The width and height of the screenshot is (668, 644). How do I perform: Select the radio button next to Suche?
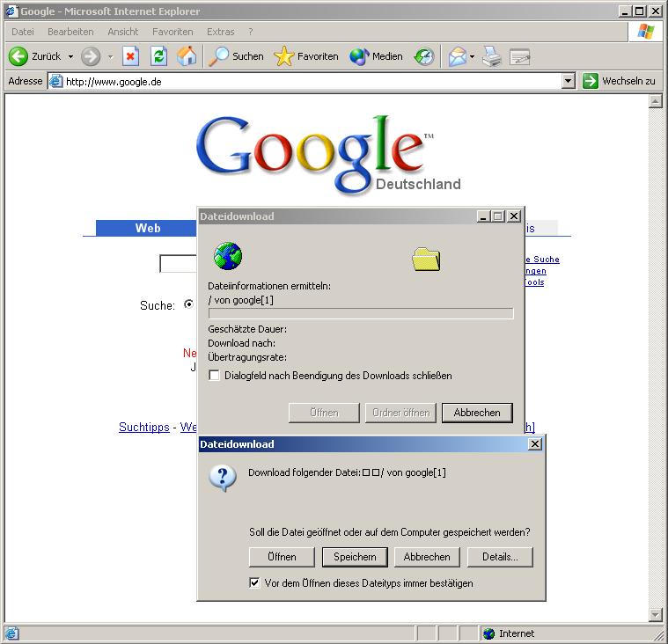coord(188,304)
